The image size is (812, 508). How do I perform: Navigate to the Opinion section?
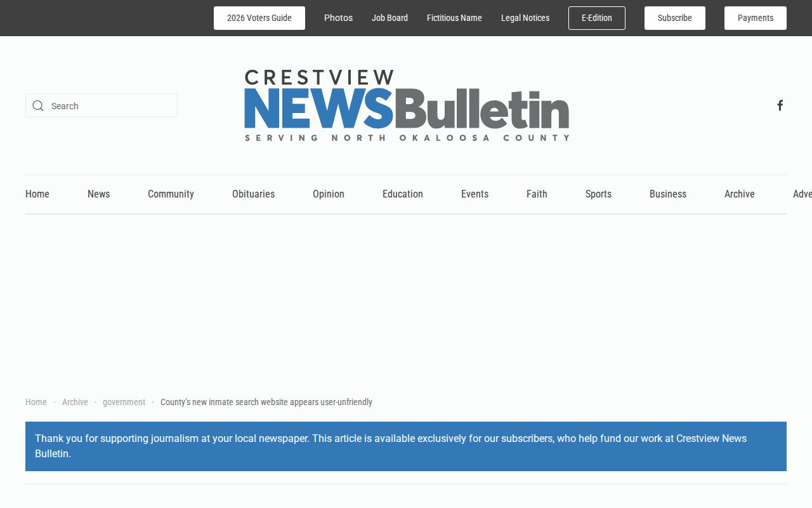coord(329,194)
